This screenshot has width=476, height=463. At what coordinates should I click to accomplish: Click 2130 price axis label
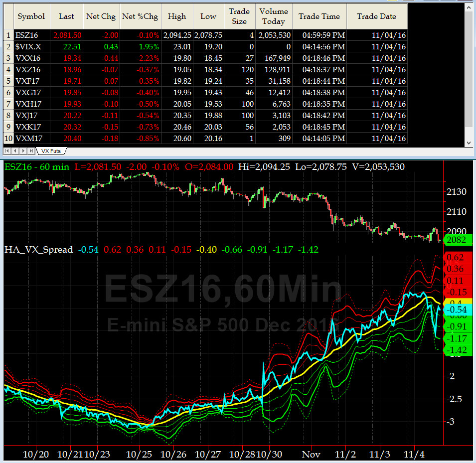(x=456, y=192)
